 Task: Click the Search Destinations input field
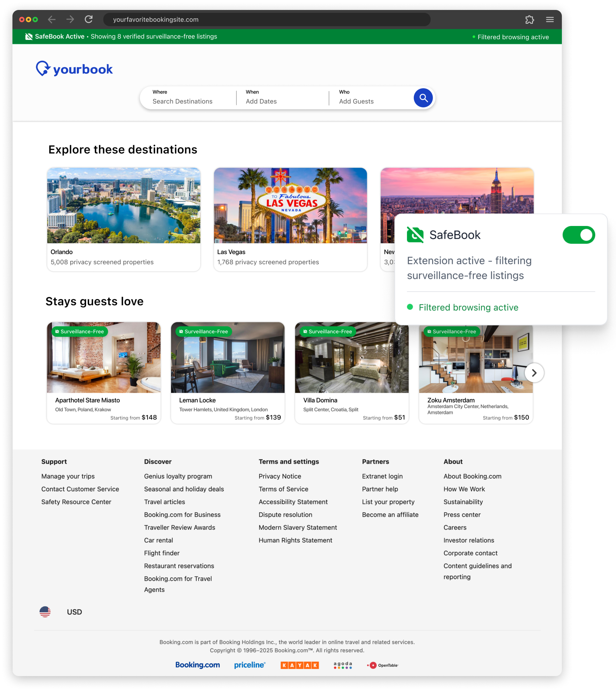pyautogui.click(x=182, y=101)
